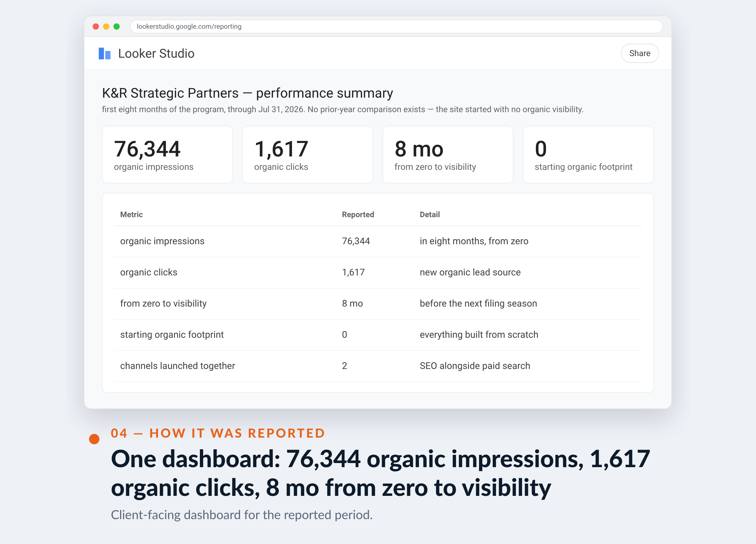
Task: Click the Share button
Action: point(639,53)
